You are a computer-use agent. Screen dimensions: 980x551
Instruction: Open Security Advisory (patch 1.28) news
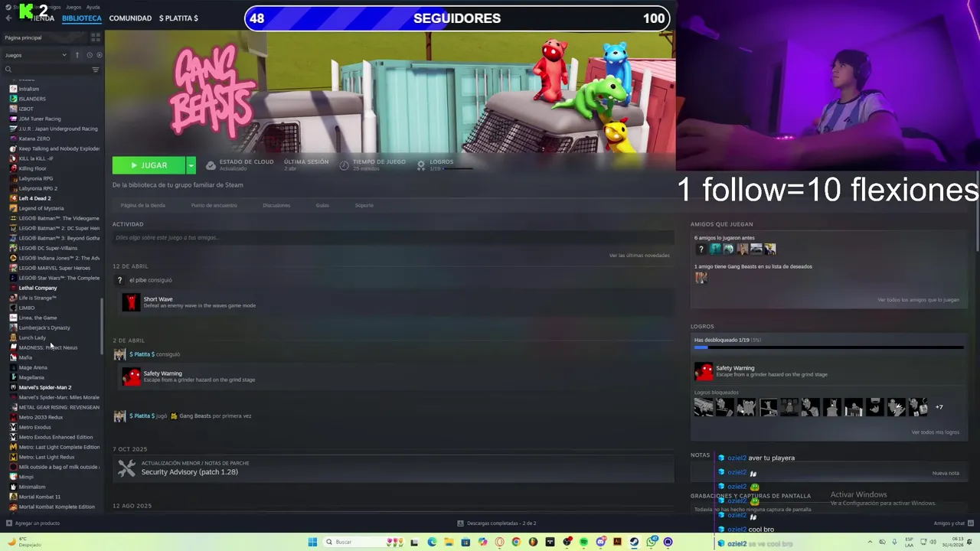pyautogui.click(x=189, y=472)
